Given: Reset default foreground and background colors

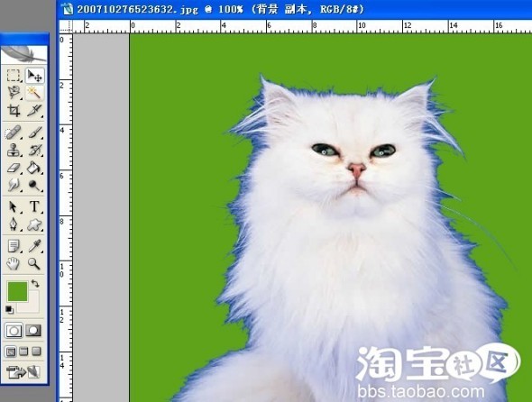Looking at the screenshot, I should (x=9, y=309).
